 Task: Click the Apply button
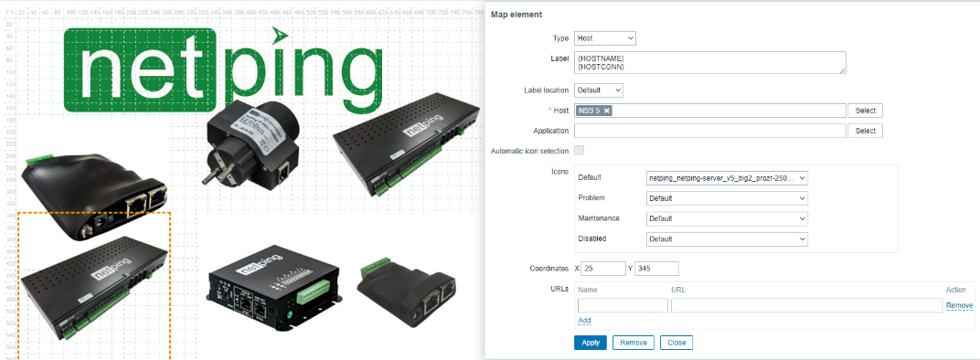click(590, 343)
